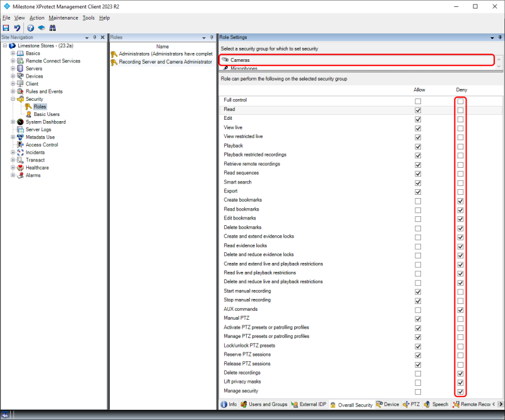Click the Undo toolbar icon
505x420 pixels.
(16, 28)
